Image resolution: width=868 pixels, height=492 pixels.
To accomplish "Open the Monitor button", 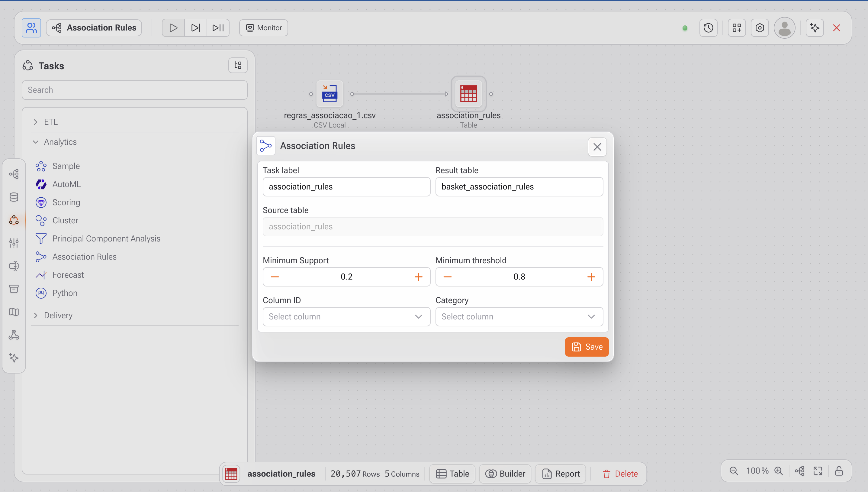I will click(263, 28).
